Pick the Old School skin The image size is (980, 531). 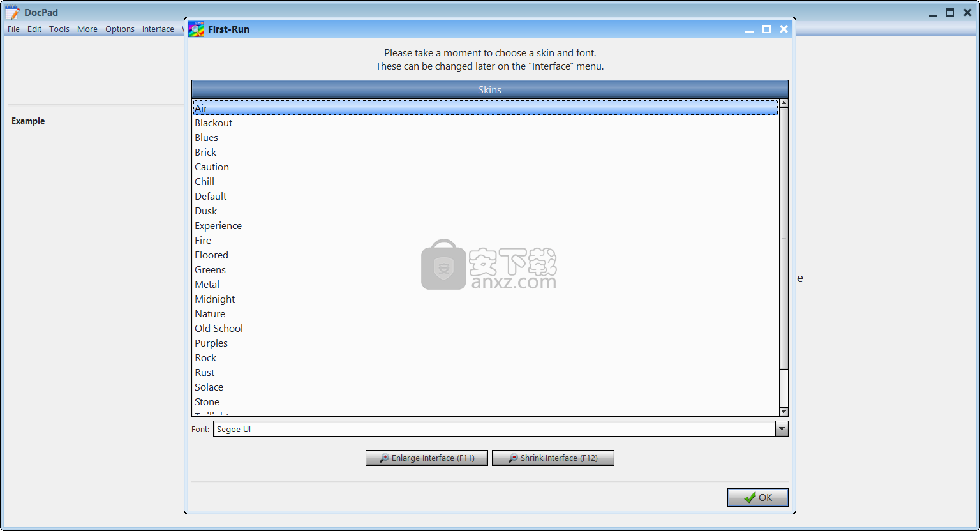click(485, 328)
